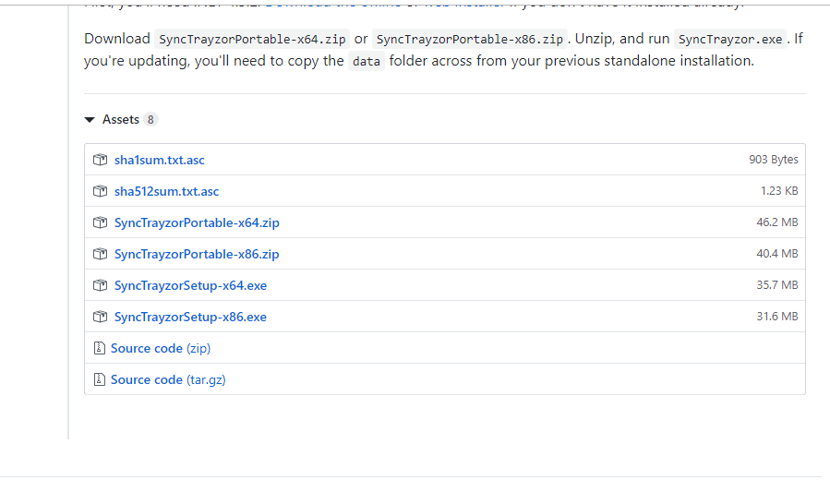Click the Assets count badge 8
The image size is (830, 504).
point(150,120)
